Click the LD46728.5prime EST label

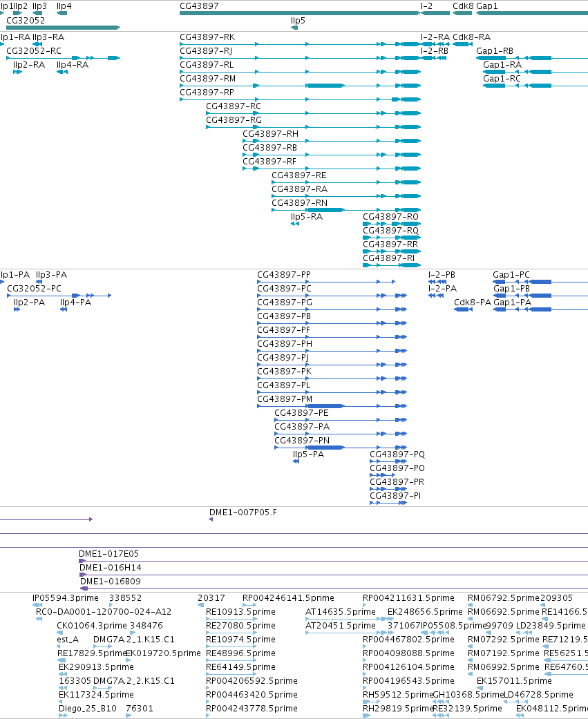tap(538, 695)
